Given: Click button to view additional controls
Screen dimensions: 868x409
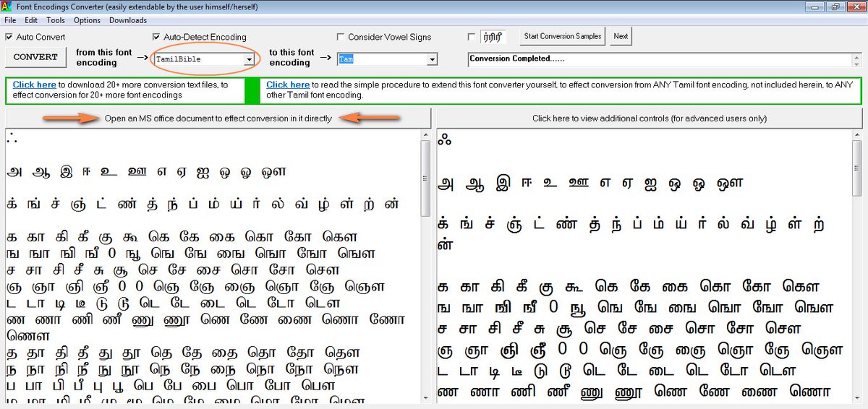Looking at the screenshot, I should (x=650, y=119).
